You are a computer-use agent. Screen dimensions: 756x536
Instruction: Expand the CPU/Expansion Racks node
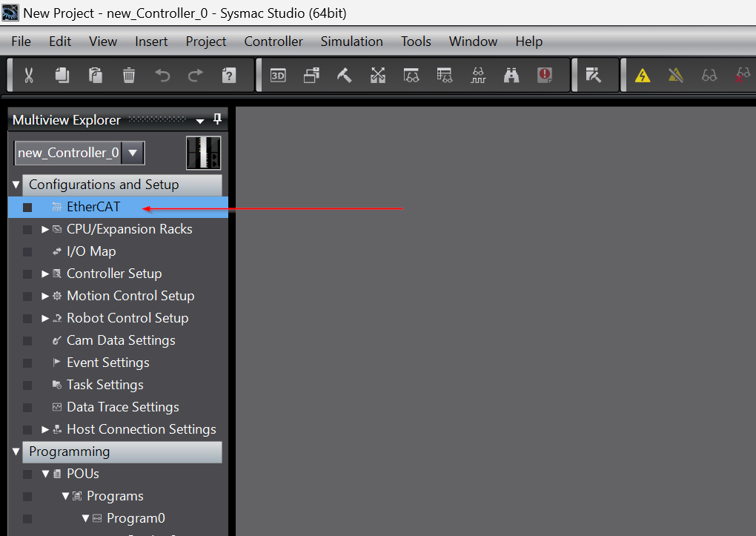click(x=44, y=229)
